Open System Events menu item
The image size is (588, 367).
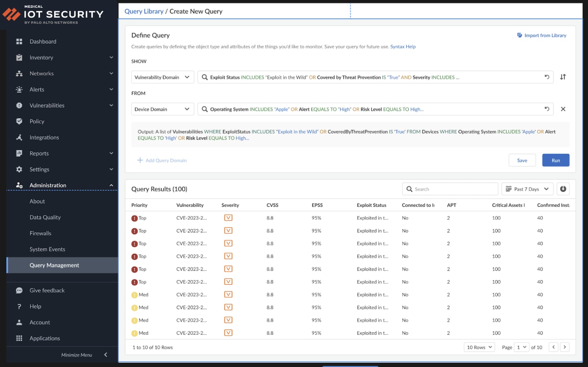[47, 249]
